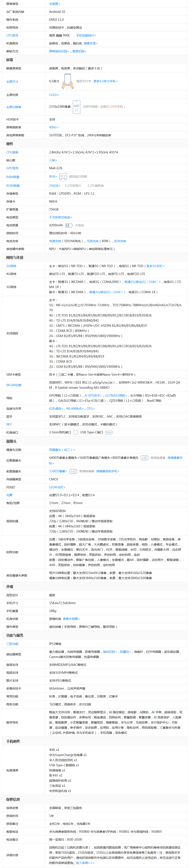The height and width of the screenshot is (868, 193).
Task: Open the 屏幕指纹识别 link
Action: [59, 51]
